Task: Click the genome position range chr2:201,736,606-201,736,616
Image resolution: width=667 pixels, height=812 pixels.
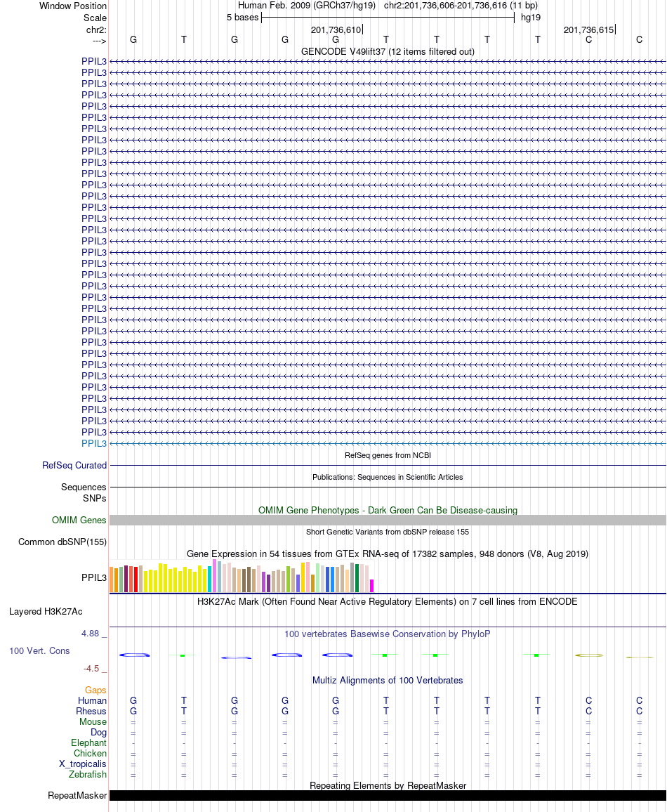Action: pyautogui.click(x=461, y=6)
